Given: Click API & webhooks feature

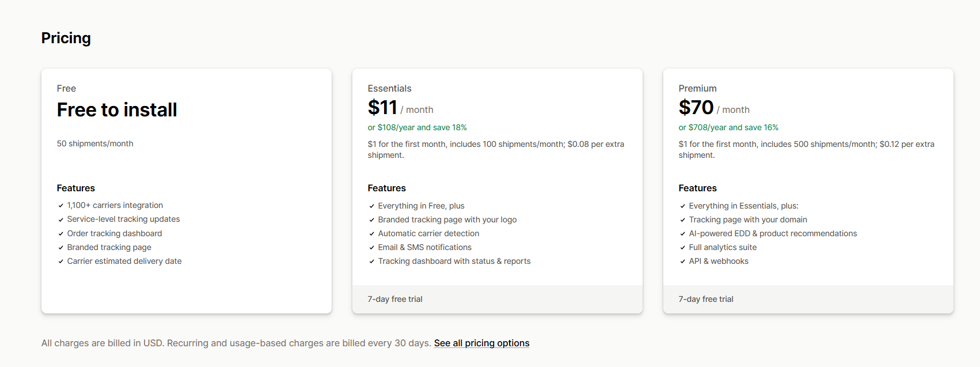Looking at the screenshot, I should pyautogui.click(x=719, y=261).
